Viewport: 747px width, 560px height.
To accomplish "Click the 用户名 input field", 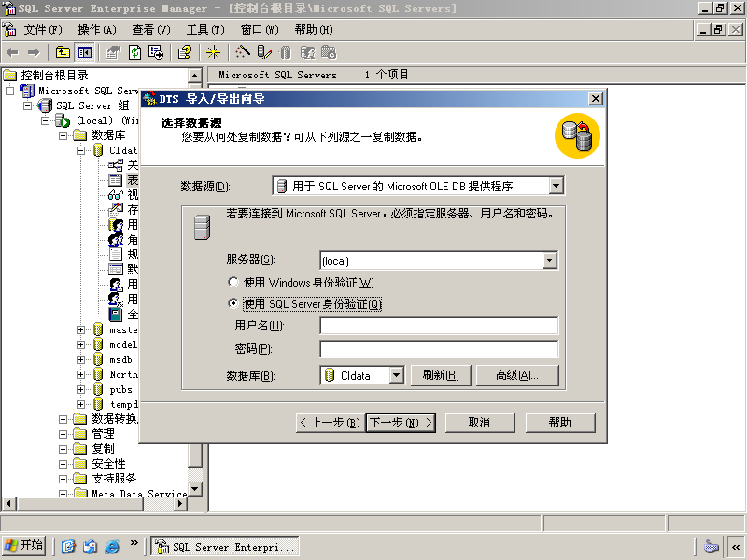I will 439,326.
